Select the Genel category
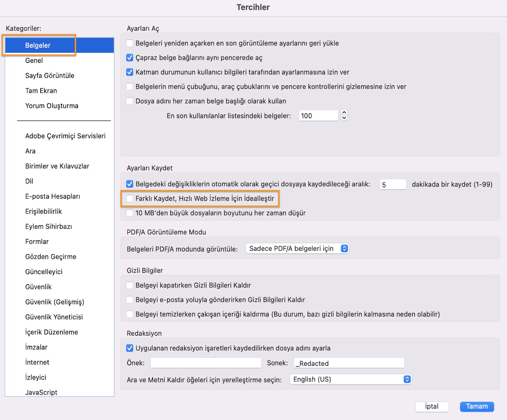 (x=34, y=60)
